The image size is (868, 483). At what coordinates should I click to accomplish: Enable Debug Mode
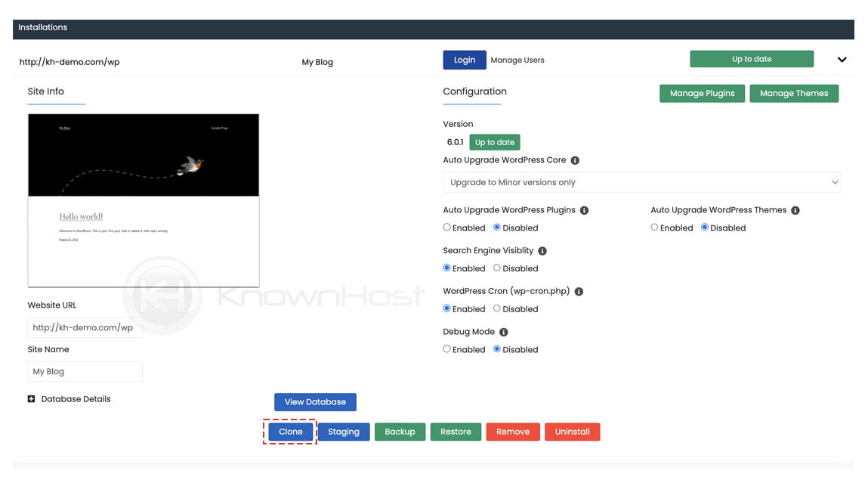(446, 349)
